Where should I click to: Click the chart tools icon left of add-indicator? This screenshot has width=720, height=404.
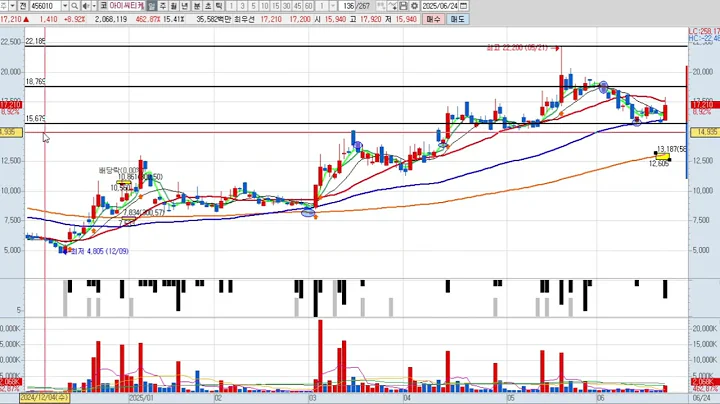click(381, 6)
